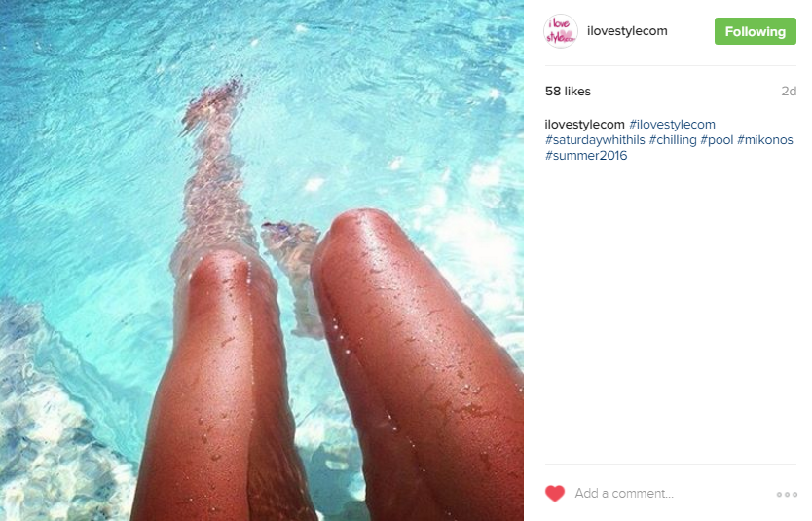Screen dimensions: 812x521
Task: Open the #saturdaywhithils hashtag
Action: coord(595,140)
